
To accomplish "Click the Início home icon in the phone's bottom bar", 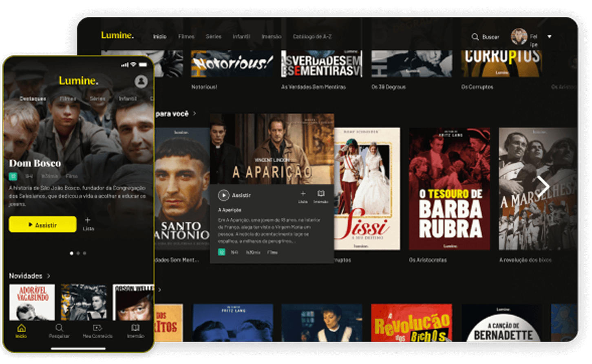I will tap(21, 328).
